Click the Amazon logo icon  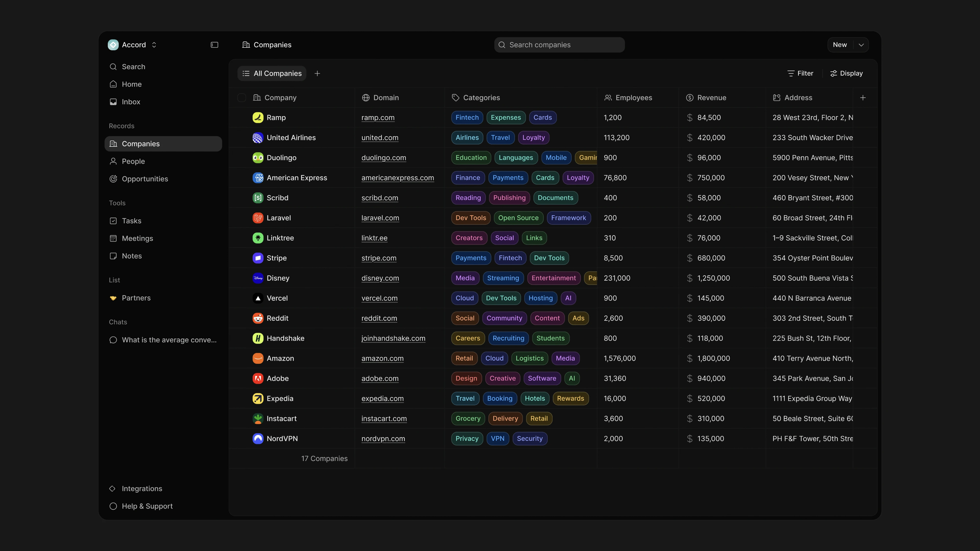pos(258,358)
